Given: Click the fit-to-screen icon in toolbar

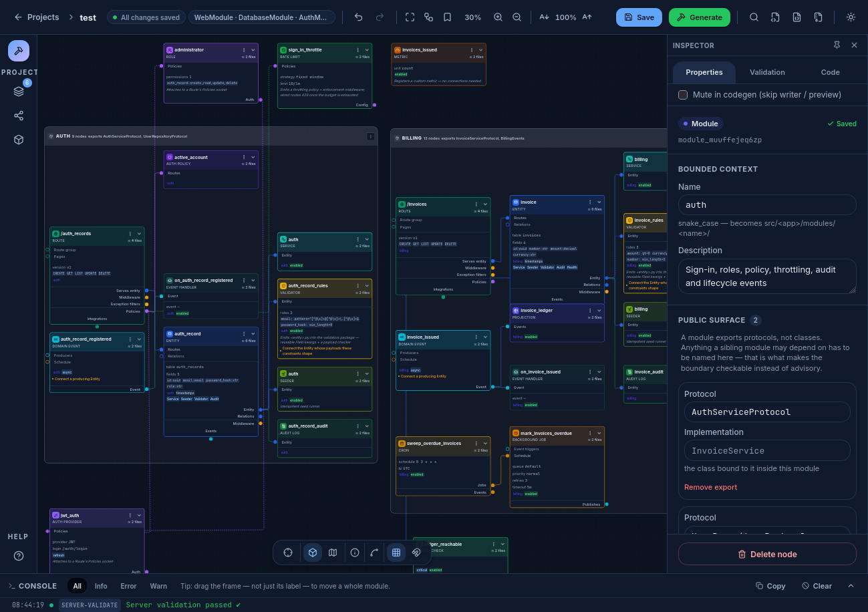Looking at the screenshot, I should coord(410,17).
